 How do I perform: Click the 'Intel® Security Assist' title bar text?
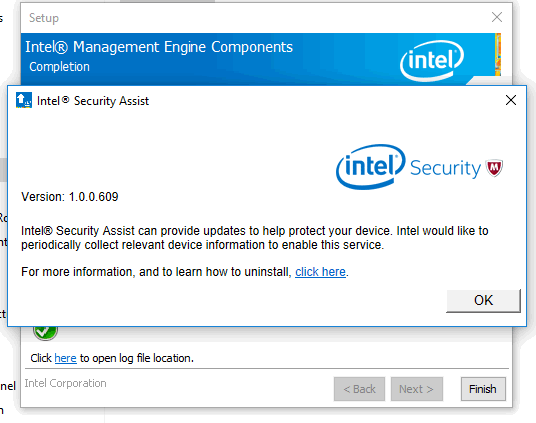click(93, 101)
